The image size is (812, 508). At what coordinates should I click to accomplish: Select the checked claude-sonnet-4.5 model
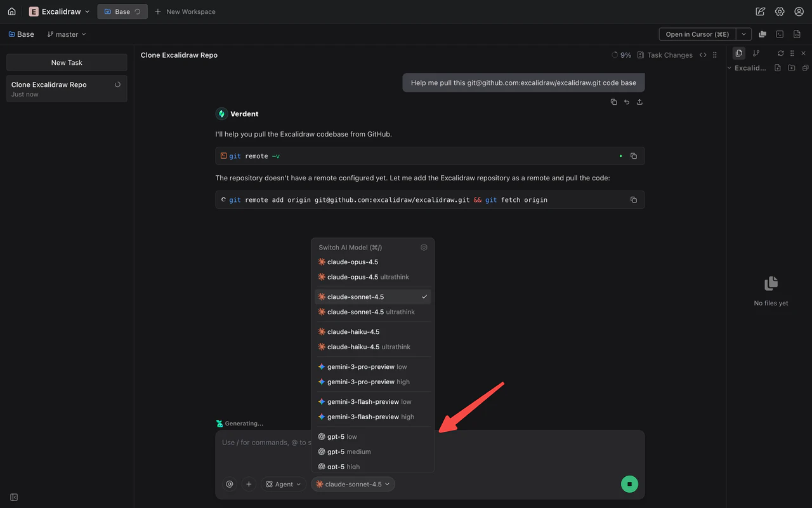[x=373, y=297]
